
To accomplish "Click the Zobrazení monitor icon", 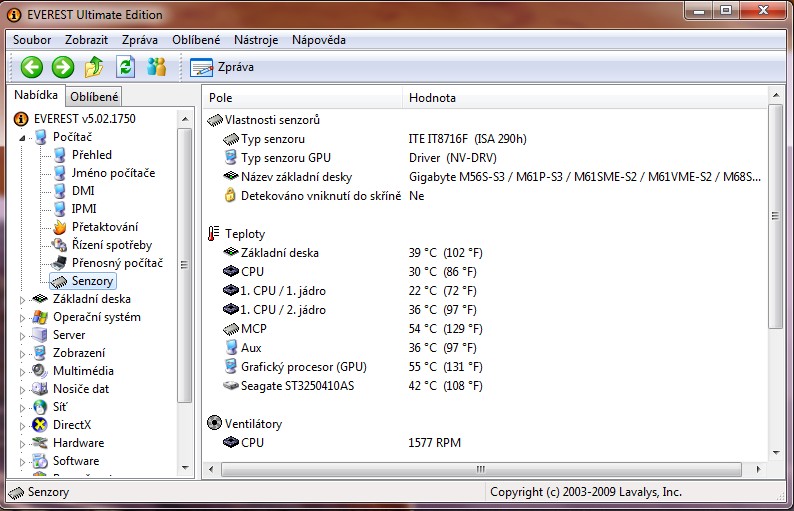I will point(40,353).
